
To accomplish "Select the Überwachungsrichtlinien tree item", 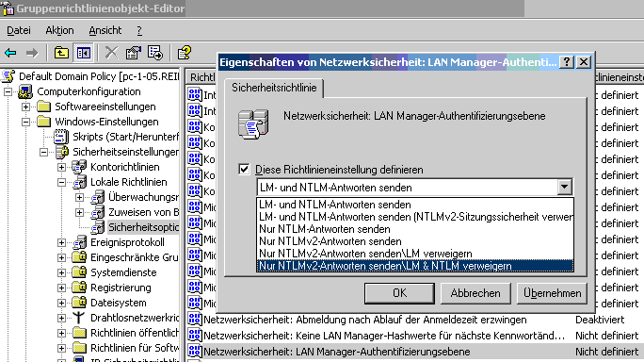I will [x=144, y=197].
